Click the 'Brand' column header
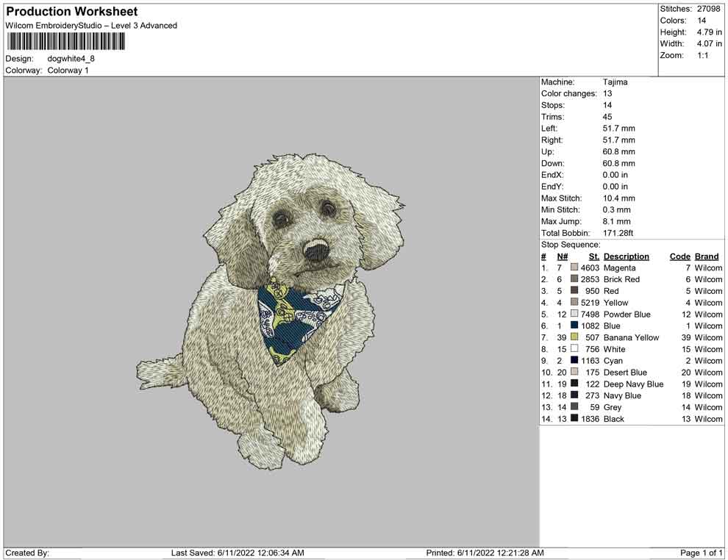728x560 pixels. pos(707,256)
